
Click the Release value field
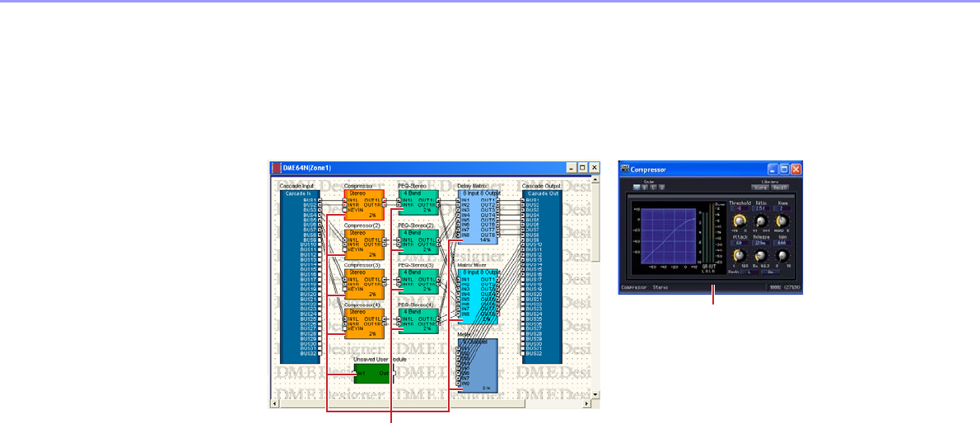[x=761, y=243]
